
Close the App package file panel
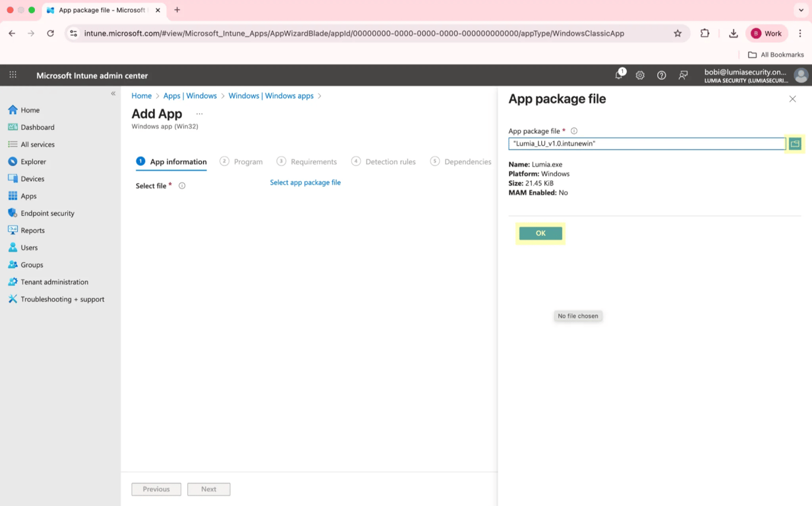pyautogui.click(x=792, y=99)
